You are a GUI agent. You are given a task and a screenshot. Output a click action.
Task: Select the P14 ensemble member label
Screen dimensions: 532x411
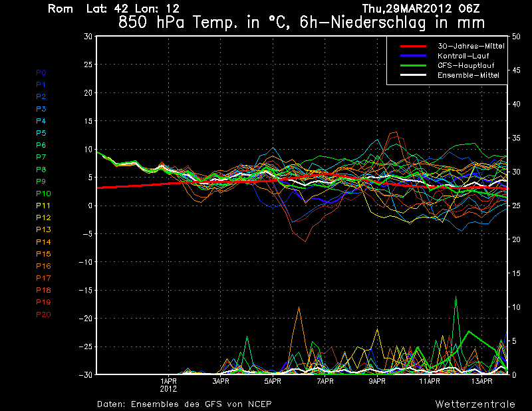click(43, 242)
